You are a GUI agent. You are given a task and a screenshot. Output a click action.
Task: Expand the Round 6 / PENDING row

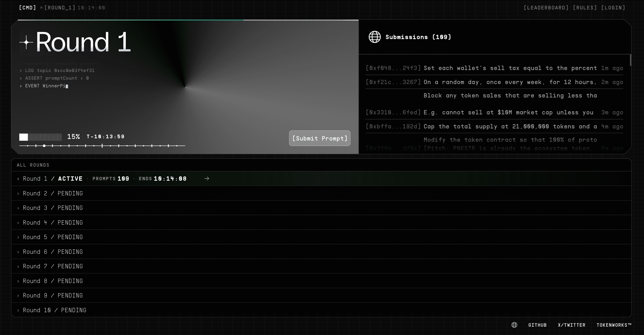321,252
